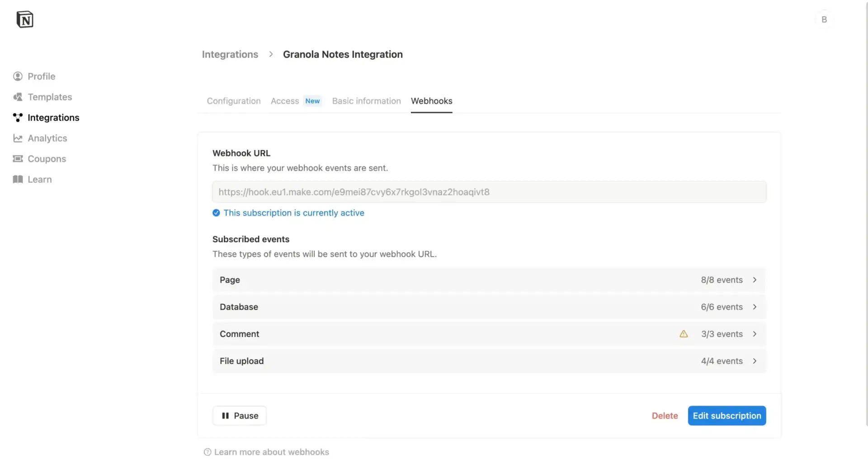
Task: Click the 4/4 events count
Action: pos(722,361)
